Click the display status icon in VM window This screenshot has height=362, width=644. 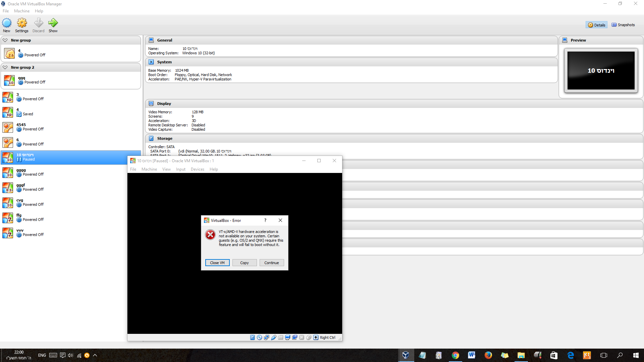287,338
